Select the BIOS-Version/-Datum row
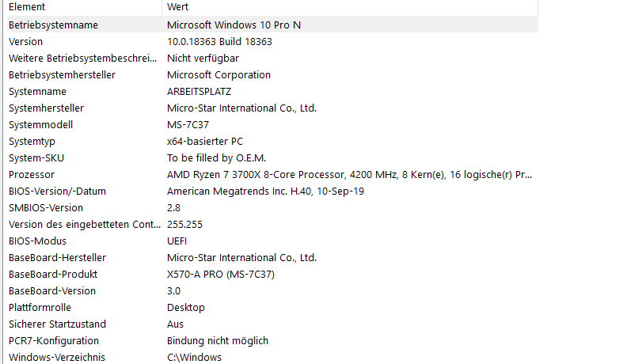Screen dimensions: 642x364 tap(272, 191)
